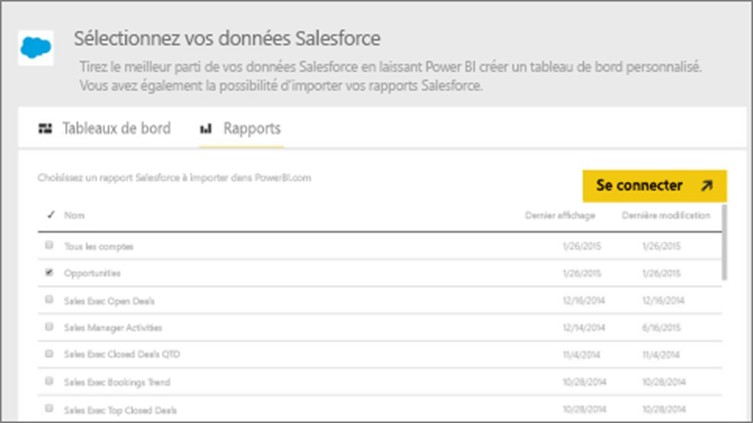Image resolution: width=753 pixels, height=423 pixels.
Task: Click the Opportunities report name
Action: 92,273
